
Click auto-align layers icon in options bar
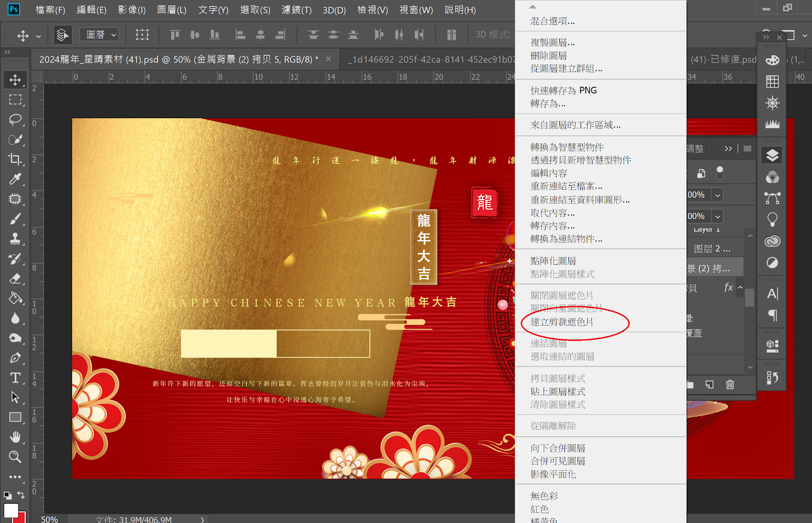pos(451,34)
